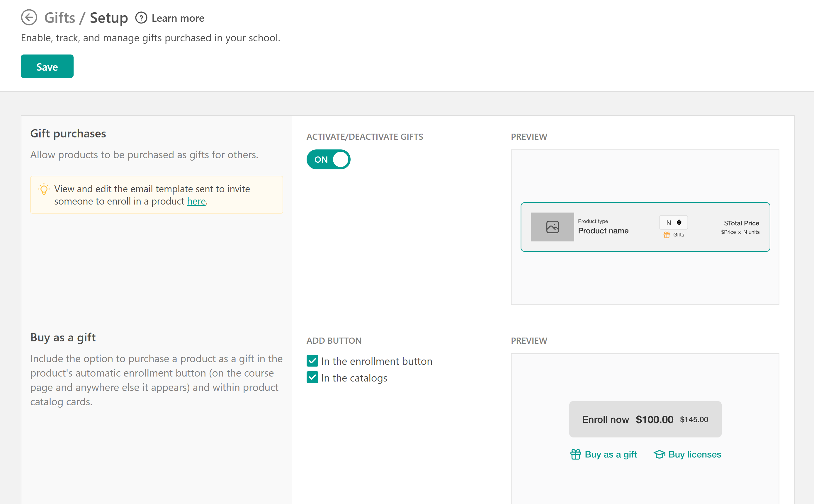
Task: Turn off the gifts ON toggle
Action: 328,159
